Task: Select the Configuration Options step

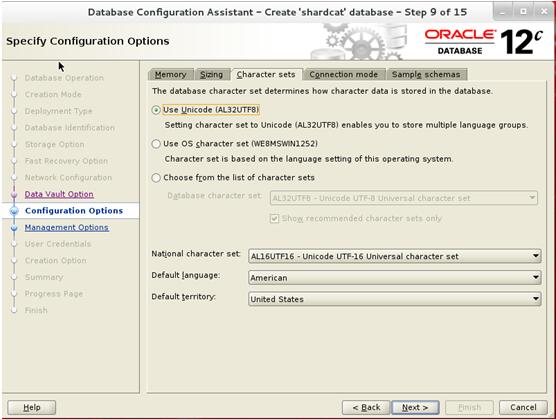Action: (x=74, y=211)
